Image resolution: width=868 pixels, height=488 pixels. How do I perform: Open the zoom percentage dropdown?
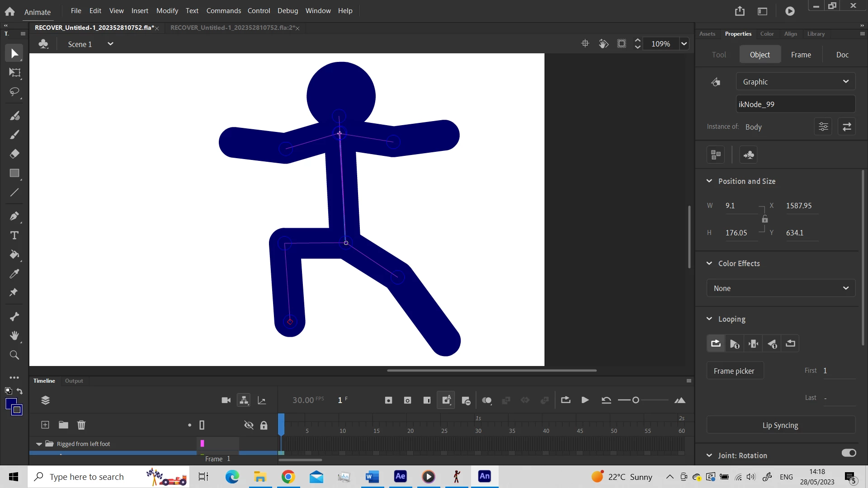[684, 44]
